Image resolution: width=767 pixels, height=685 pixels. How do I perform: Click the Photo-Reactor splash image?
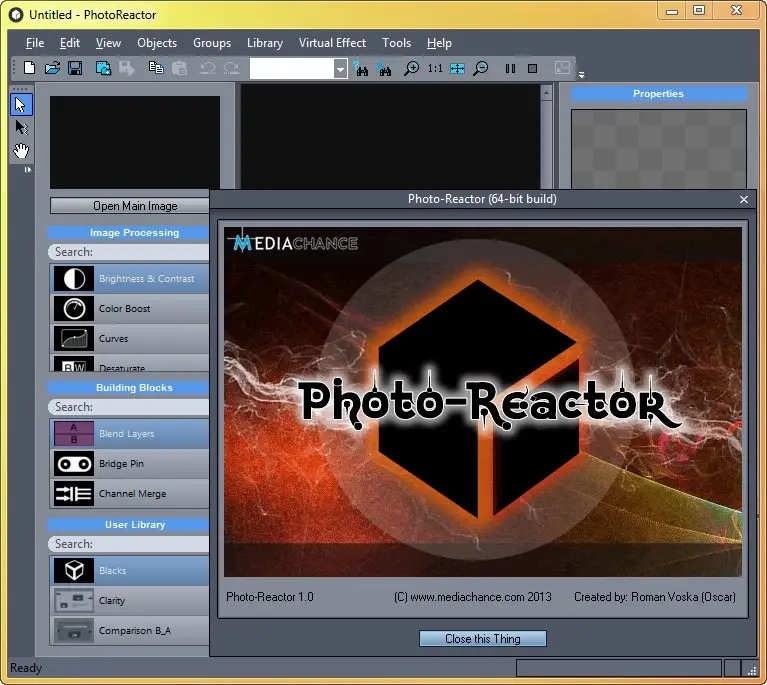coord(483,402)
